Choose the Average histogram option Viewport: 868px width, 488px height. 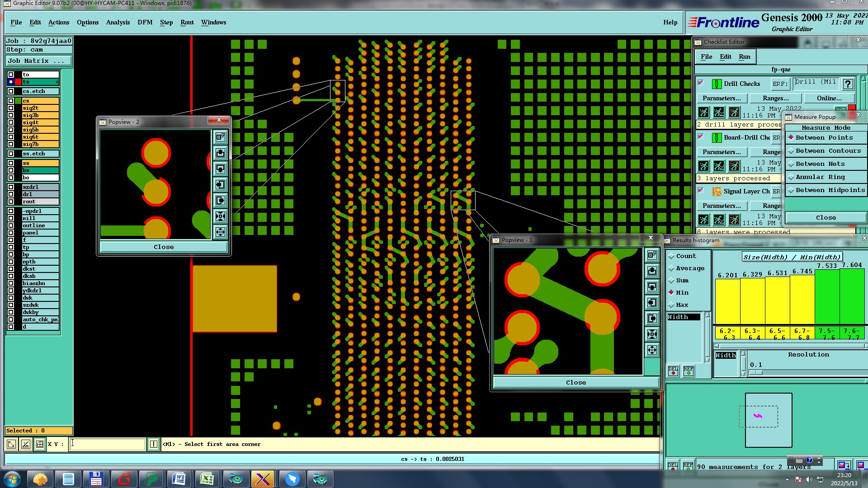(689, 268)
